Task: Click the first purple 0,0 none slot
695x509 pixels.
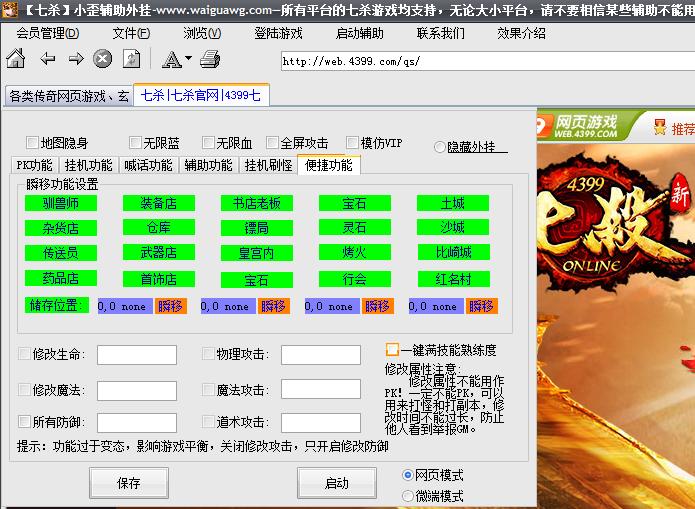Action: (125, 306)
